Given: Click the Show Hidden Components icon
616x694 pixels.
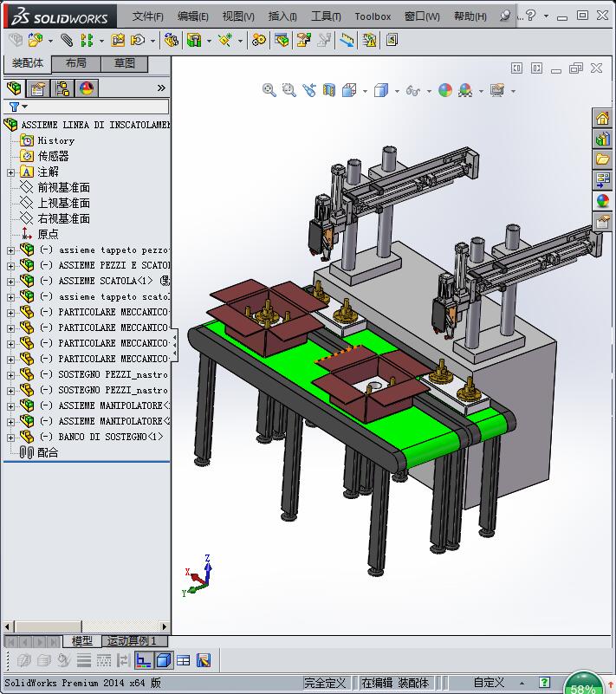Looking at the screenshot, I should coord(171,40).
